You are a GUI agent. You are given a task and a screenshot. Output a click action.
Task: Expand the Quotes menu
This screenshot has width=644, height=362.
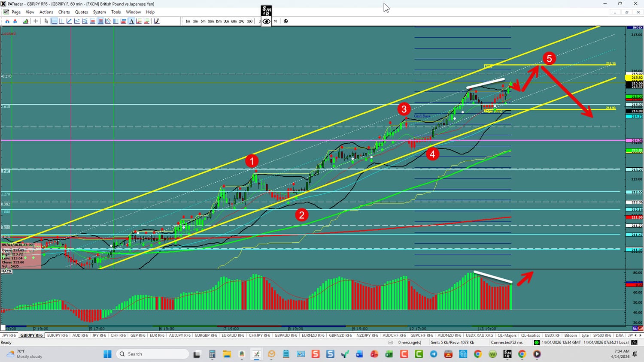[x=81, y=12]
